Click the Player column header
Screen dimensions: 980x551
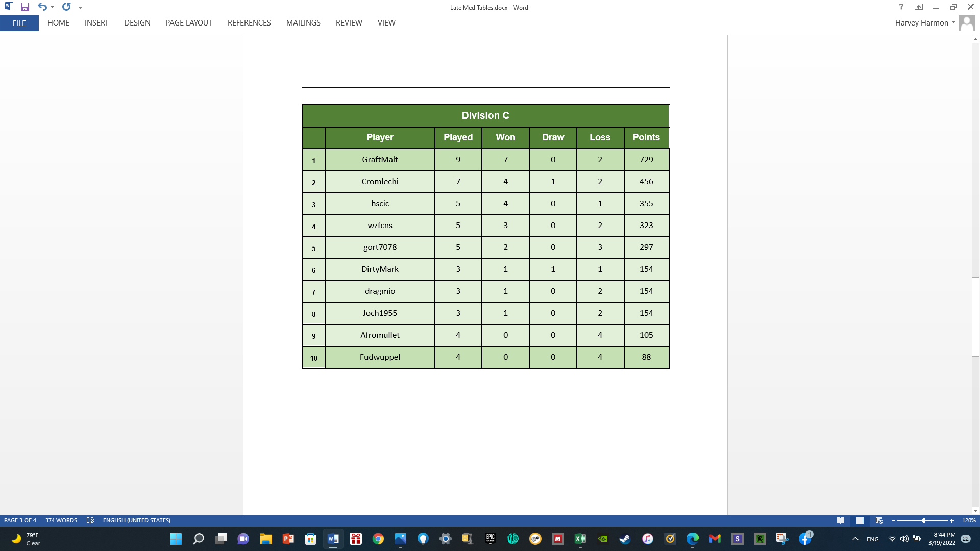pyautogui.click(x=380, y=137)
